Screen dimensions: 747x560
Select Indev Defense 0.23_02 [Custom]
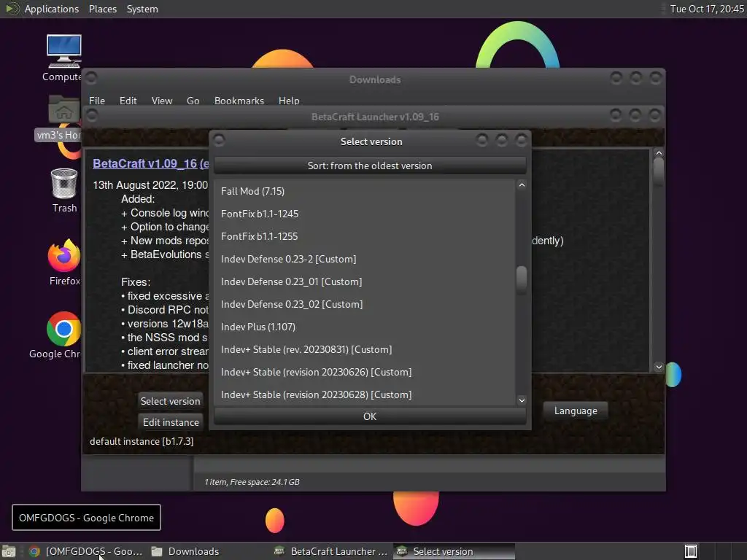pyautogui.click(x=365, y=304)
